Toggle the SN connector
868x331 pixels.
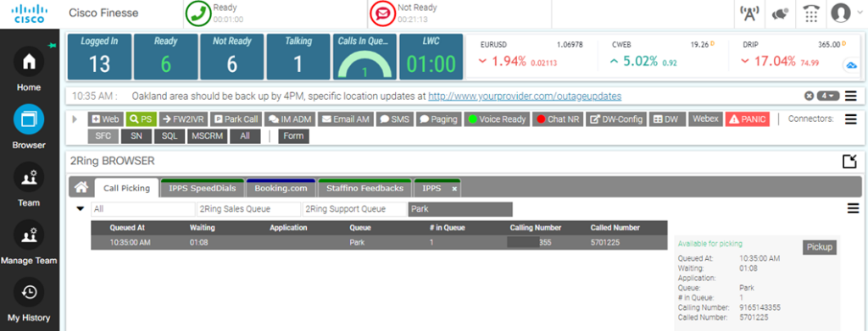click(x=136, y=136)
